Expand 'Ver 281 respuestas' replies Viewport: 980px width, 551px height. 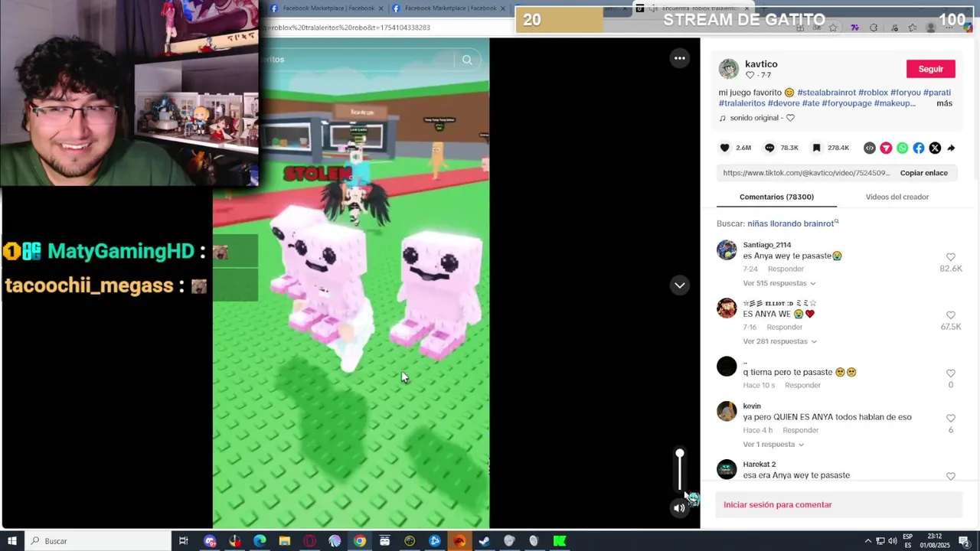(x=779, y=341)
